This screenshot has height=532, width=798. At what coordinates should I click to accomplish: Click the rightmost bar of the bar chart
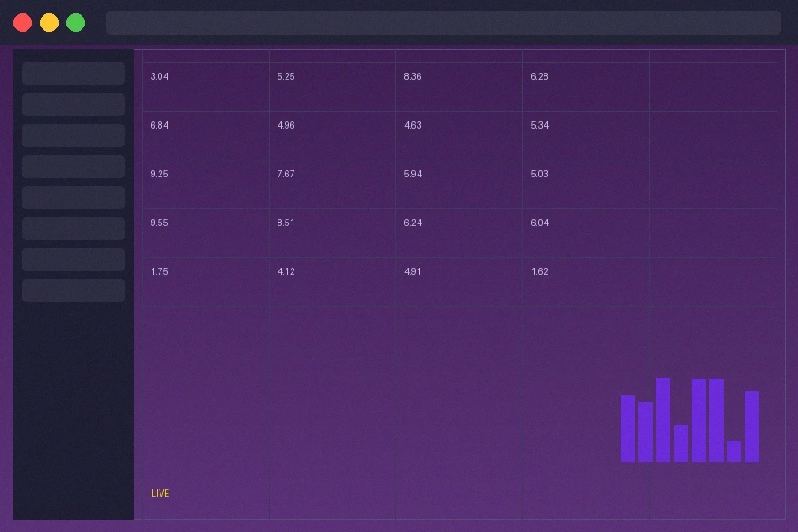tap(752, 426)
